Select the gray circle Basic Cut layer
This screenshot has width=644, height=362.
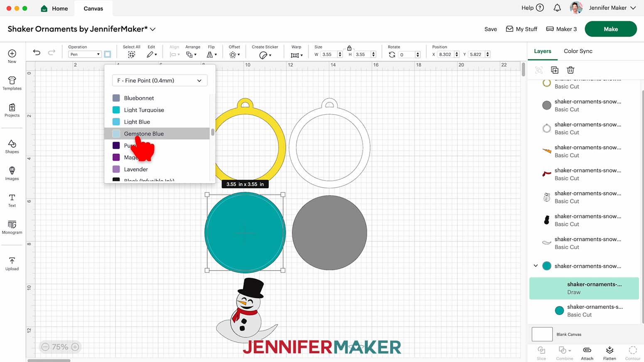[584, 105]
